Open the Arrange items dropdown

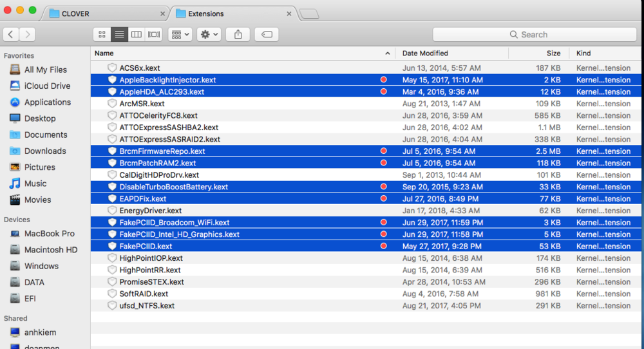click(x=180, y=34)
